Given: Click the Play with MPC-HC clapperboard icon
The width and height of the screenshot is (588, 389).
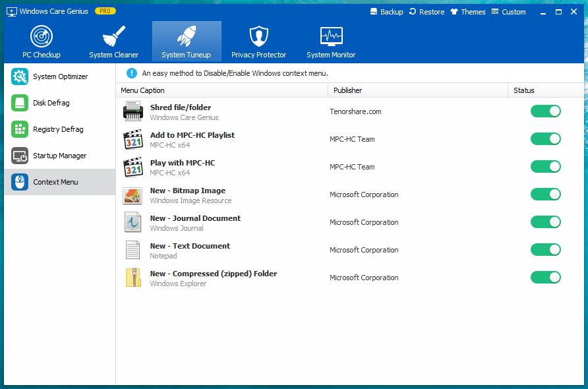Looking at the screenshot, I should click(x=133, y=167).
